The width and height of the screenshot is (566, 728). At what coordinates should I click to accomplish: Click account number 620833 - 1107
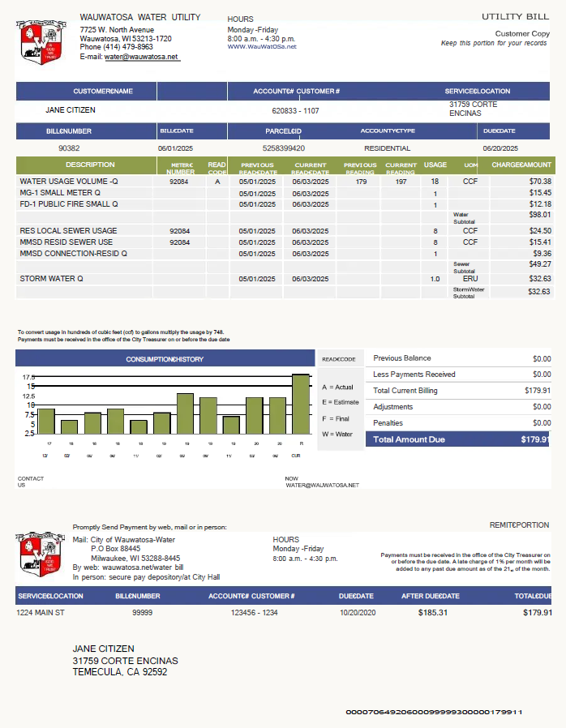click(x=295, y=110)
